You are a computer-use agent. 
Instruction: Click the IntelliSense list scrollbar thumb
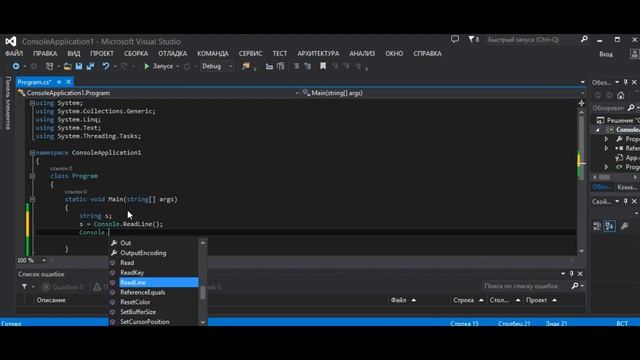tap(203, 293)
